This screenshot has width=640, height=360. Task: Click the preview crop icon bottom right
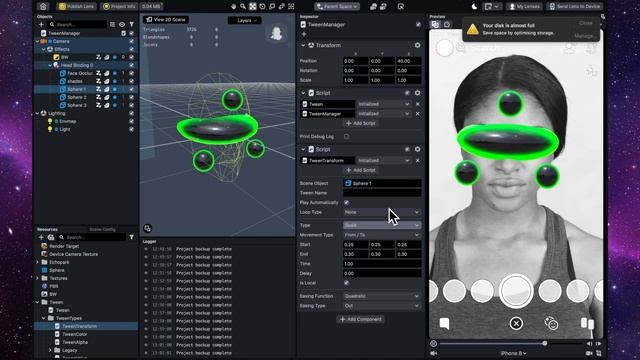pyautogui.click(x=599, y=353)
